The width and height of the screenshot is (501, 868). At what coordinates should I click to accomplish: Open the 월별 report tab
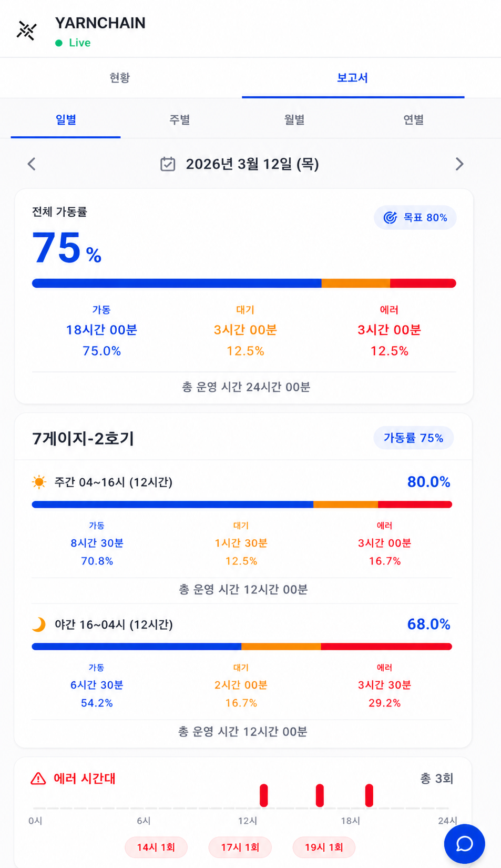294,119
